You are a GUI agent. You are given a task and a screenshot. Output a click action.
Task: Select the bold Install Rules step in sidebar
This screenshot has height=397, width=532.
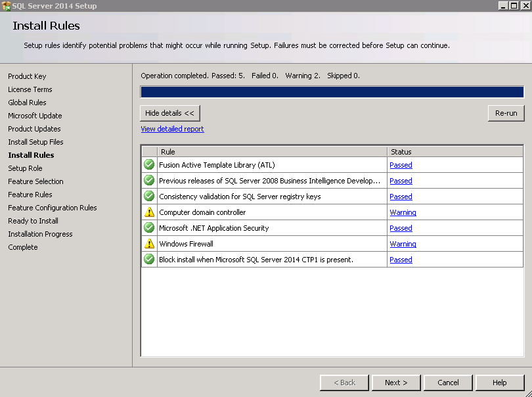31,155
